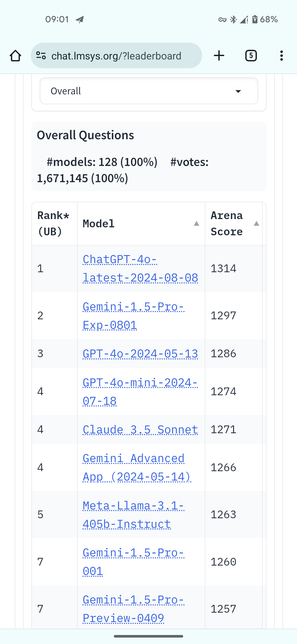Open Claude 3.5 Sonnet model link

pos(140,430)
